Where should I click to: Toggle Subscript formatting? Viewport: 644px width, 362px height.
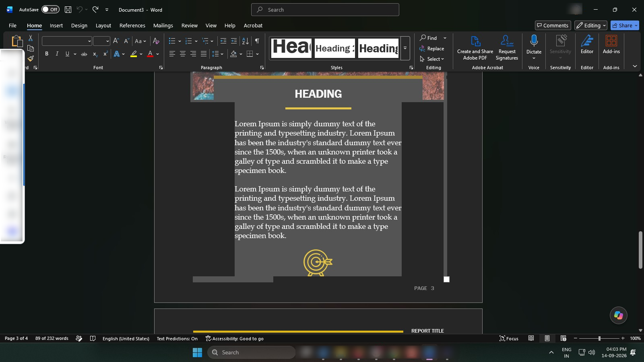[95, 54]
